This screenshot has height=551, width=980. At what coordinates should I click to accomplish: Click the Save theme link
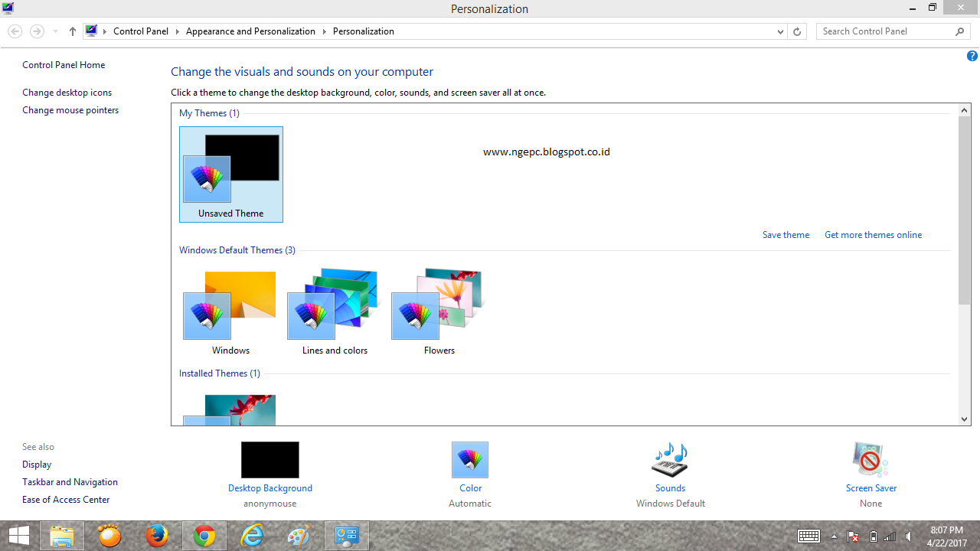tap(786, 235)
